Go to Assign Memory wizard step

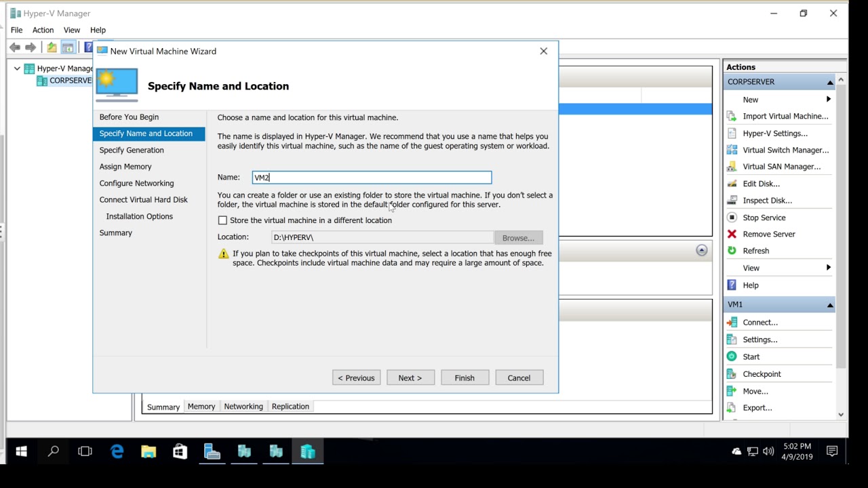point(125,167)
